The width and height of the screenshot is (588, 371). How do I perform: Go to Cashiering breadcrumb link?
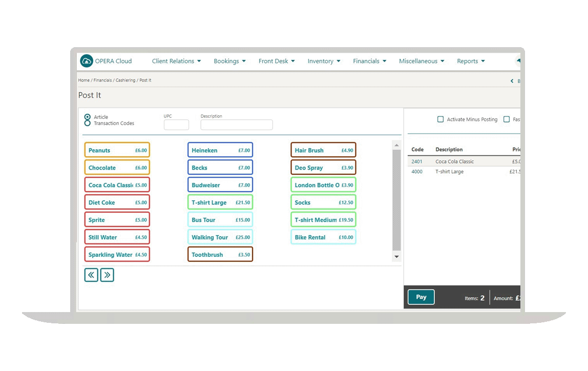[125, 80]
